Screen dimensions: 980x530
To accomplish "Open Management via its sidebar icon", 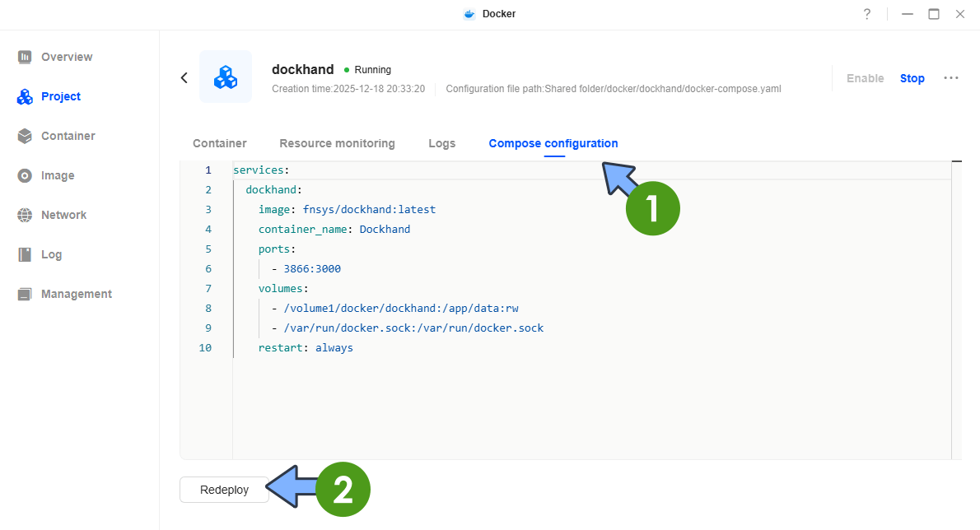I will [25, 294].
